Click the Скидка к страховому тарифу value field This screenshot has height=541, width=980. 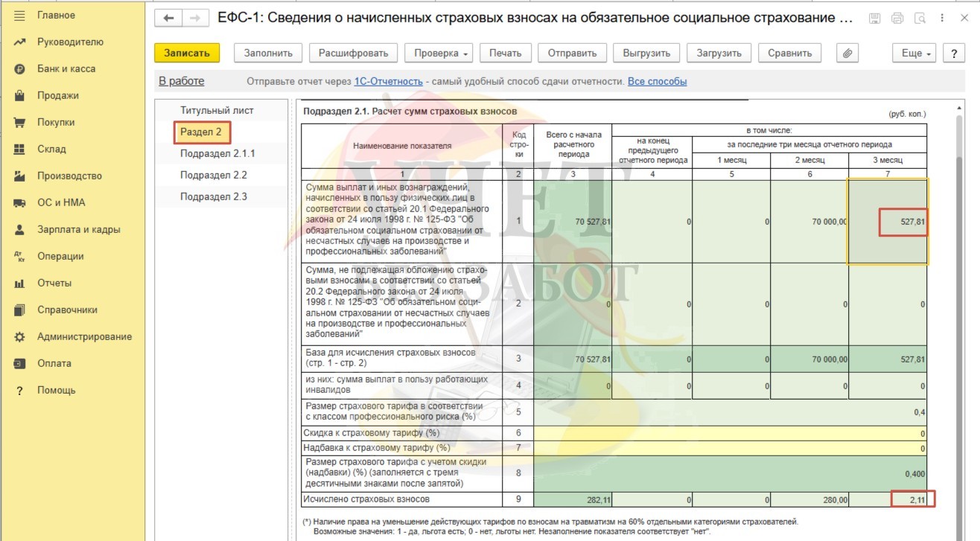tap(731, 433)
